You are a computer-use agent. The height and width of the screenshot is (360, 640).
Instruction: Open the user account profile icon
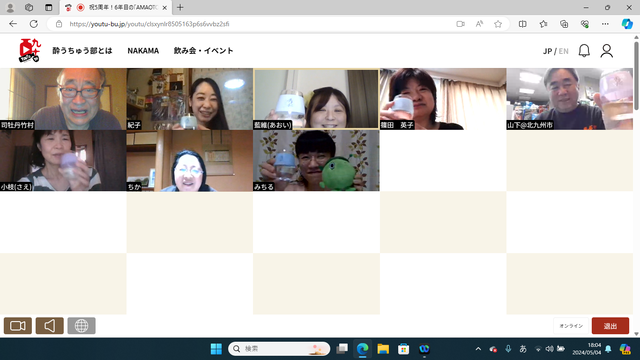(x=607, y=51)
